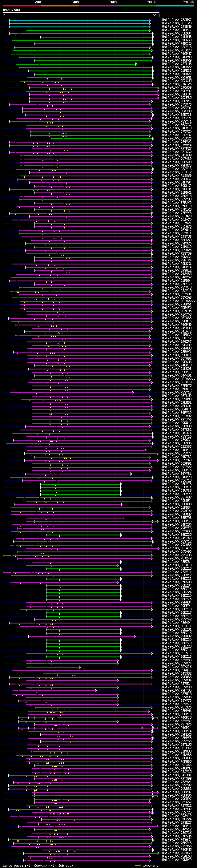Click the purple ~60% identity legend segment

click(98, 6)
